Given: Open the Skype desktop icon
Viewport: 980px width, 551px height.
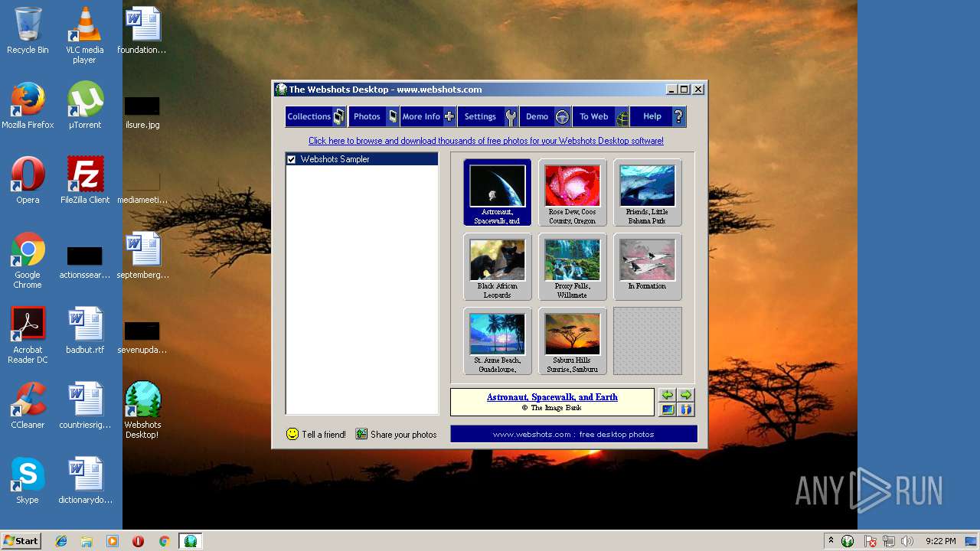Looking at the screenshot, I should [x=28, y=480].
